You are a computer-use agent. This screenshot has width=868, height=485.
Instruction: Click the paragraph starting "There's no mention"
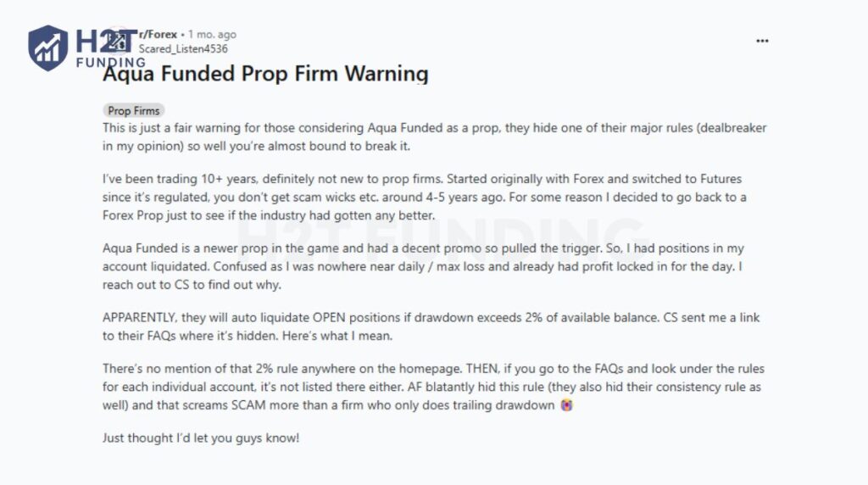pyautogui.click(x=434, y=387)
